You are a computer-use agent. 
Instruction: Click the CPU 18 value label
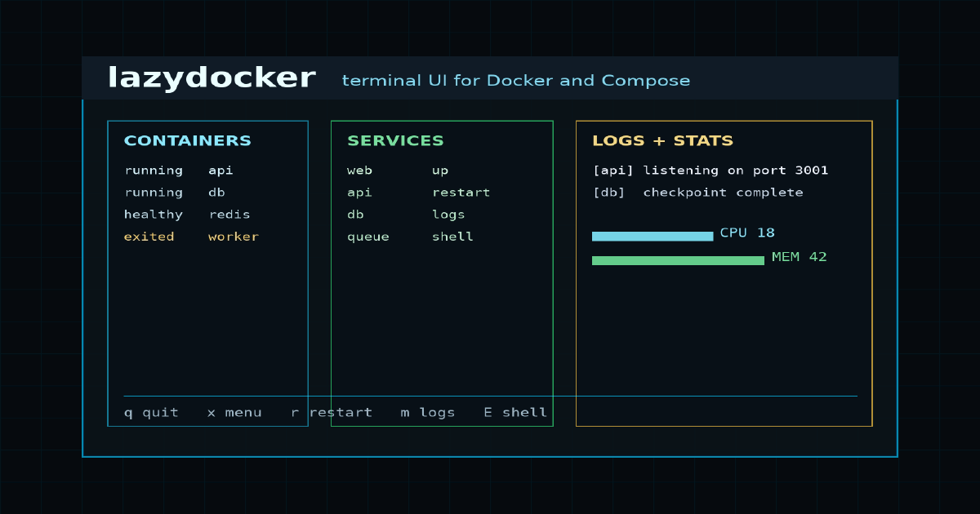click(x=747, y=233)
